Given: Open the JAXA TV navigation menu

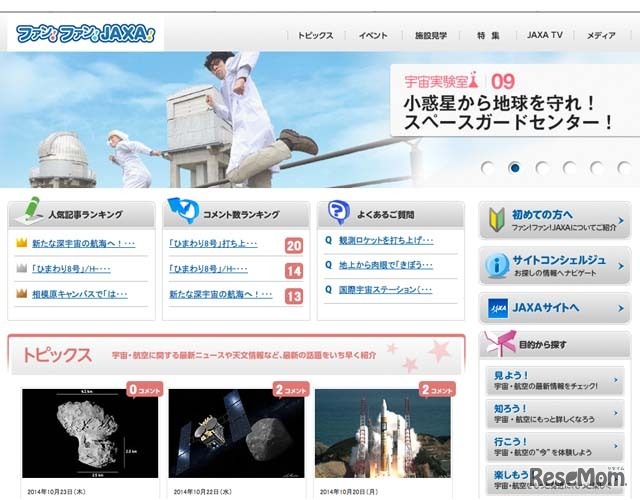Looking at the screenshot, I should 545,35.
